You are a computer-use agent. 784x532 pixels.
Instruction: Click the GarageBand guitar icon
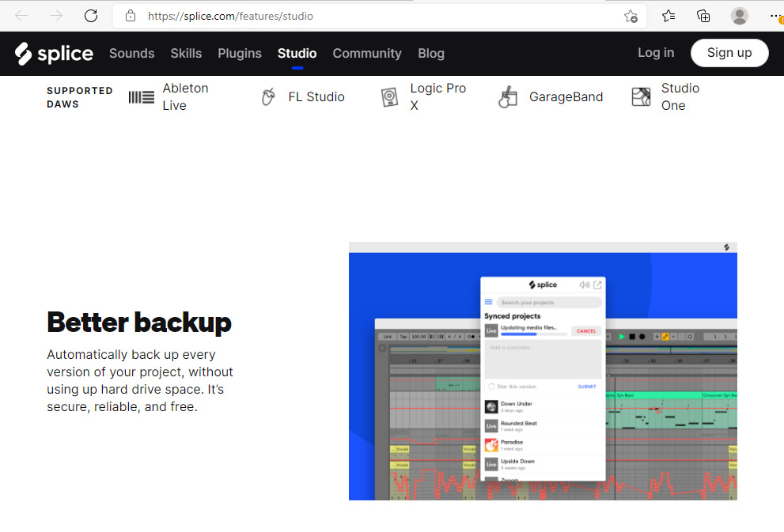(507, 97)
